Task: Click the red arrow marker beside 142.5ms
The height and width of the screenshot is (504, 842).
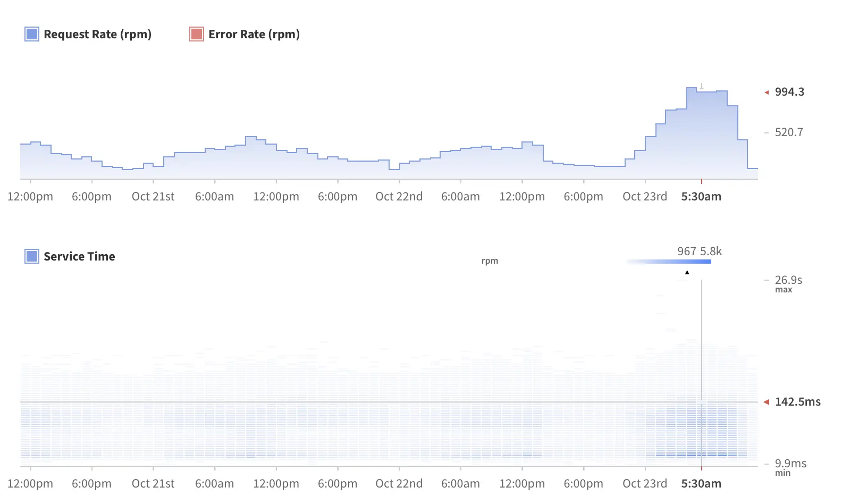Action: pos(767,402)
